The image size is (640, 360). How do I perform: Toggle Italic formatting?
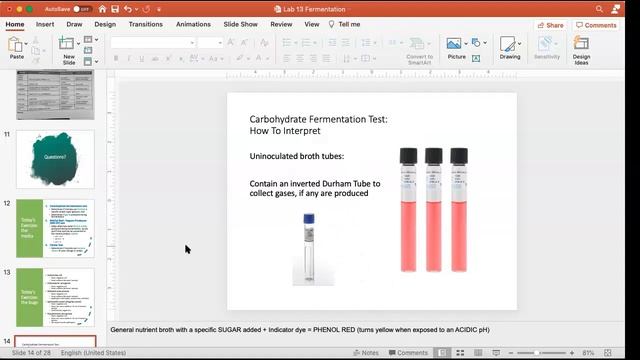click(x=129, y=59)
